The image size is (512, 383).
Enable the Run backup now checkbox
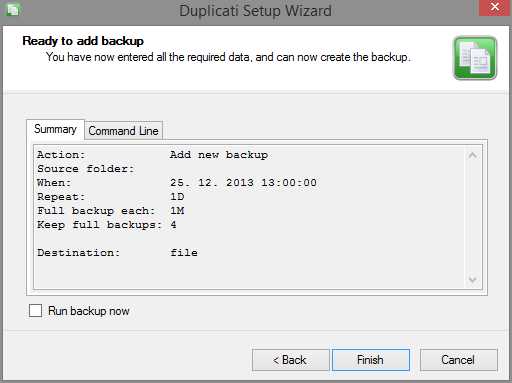point(35,310)
